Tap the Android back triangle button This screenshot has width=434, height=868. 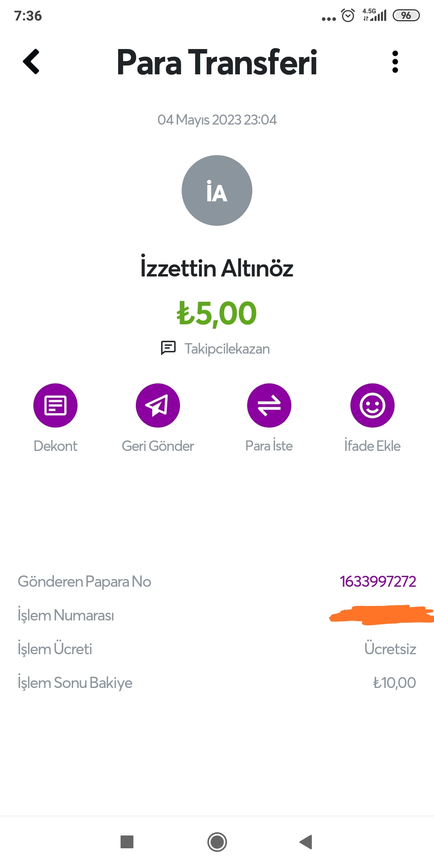[x=306, y=842]
